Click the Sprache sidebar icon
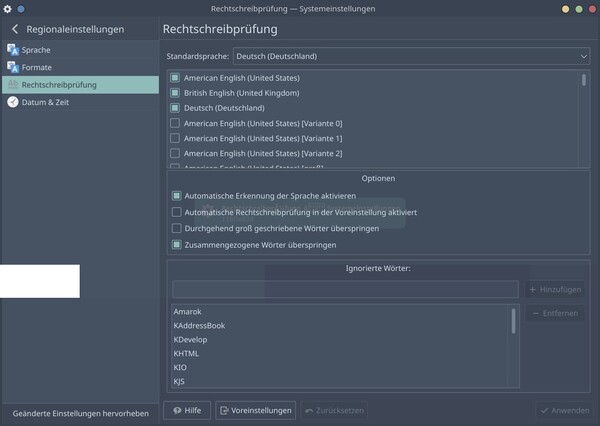 click(x=13, y=49)
